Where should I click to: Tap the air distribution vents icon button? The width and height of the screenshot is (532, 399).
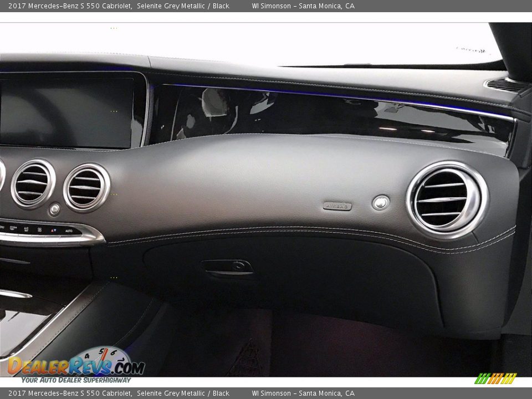click(39, 229)
